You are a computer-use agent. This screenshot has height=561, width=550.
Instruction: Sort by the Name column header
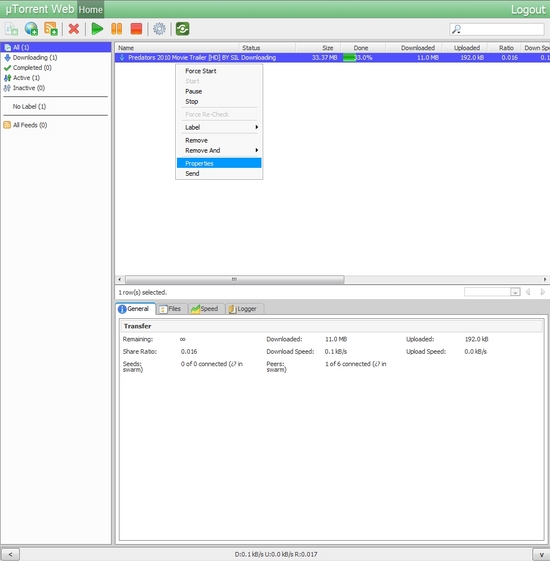pyautogui.click(x=177, y=48)
